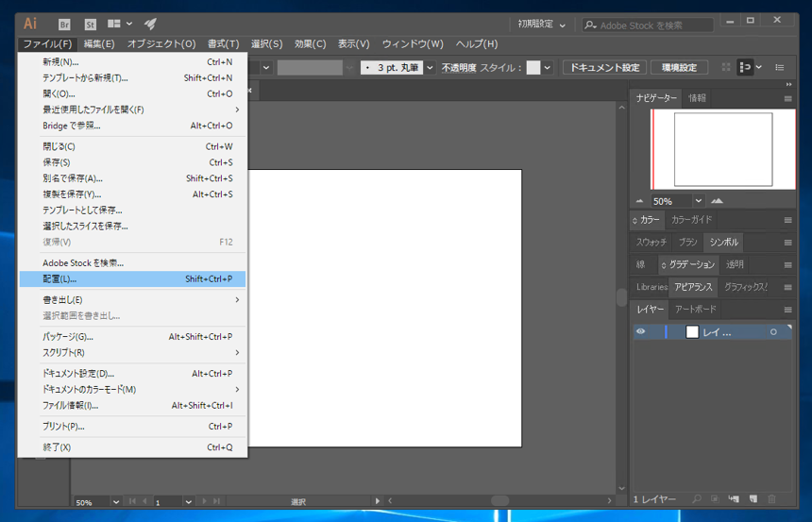
Task: Open the control bar list menu icon
Action: [779, 67]
